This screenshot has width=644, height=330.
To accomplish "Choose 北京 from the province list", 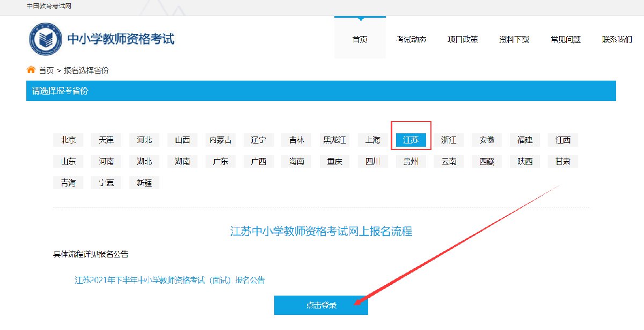I will [x=68, y=140].
